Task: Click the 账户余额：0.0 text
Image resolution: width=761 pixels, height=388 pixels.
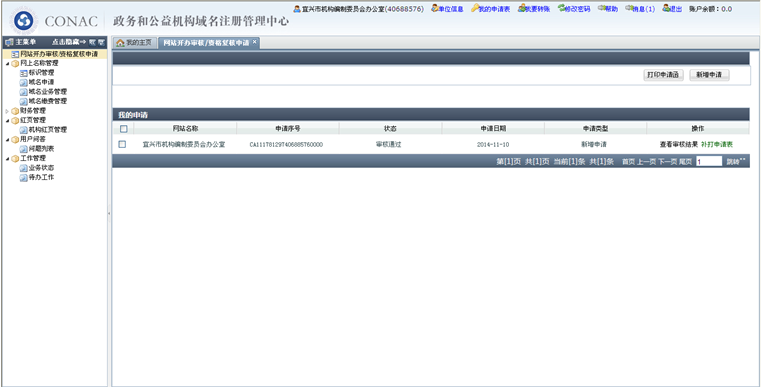Action: 711,9
